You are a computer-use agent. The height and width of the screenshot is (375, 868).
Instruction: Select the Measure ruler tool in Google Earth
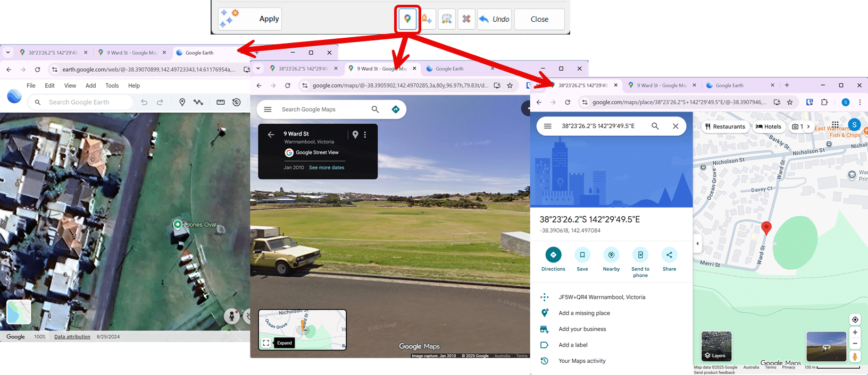coord(221,102)
